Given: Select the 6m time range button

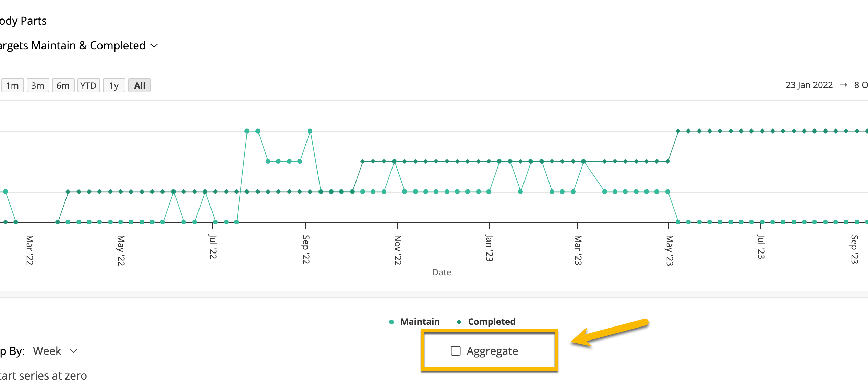Looking at the screenshot, I should [63, 85].
